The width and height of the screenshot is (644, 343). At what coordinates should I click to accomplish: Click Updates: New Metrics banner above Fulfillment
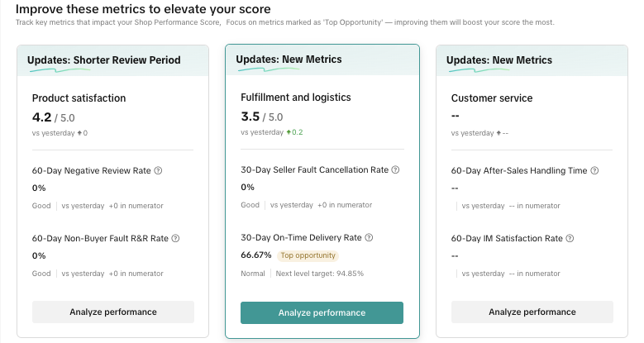pyautogui.click(x=289, y=60)
